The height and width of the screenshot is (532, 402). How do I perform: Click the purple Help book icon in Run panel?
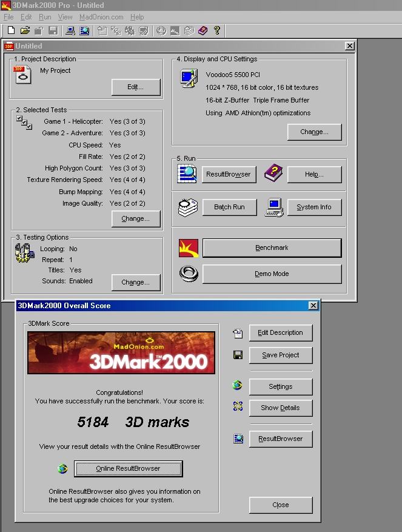273,172
